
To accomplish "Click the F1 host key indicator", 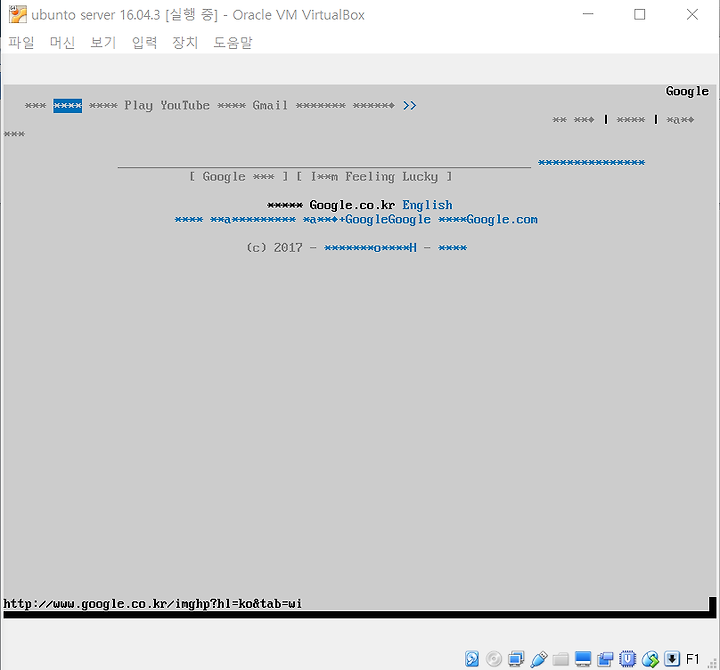I will 692,659.
